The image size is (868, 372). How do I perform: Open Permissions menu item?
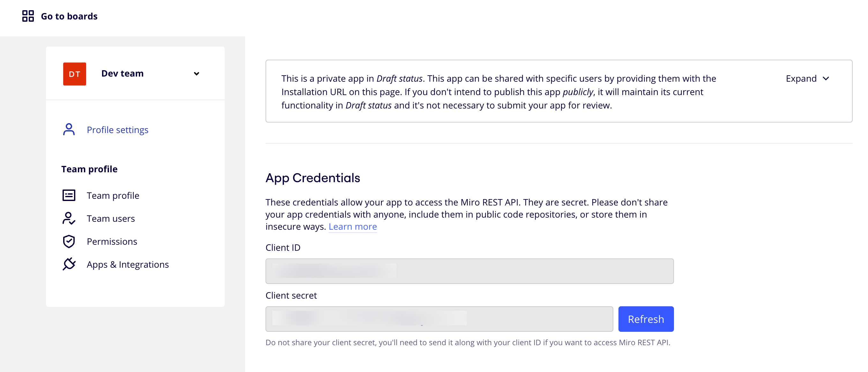tap(112, 241)
